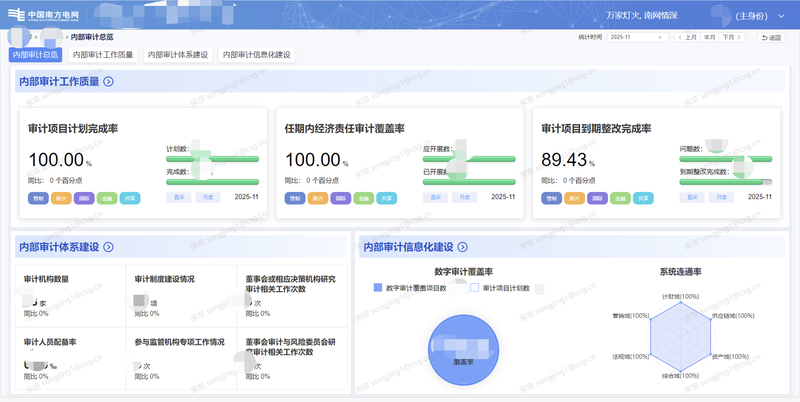Viewport: 800px width, 402px height.
Task: Click the China Southern Power Grid logo
Action: tap(44, 16)
